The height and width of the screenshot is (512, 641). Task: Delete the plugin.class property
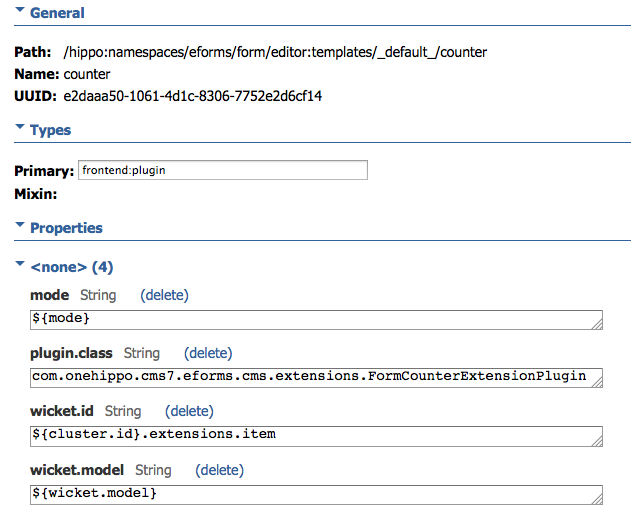tap(208, 353)
